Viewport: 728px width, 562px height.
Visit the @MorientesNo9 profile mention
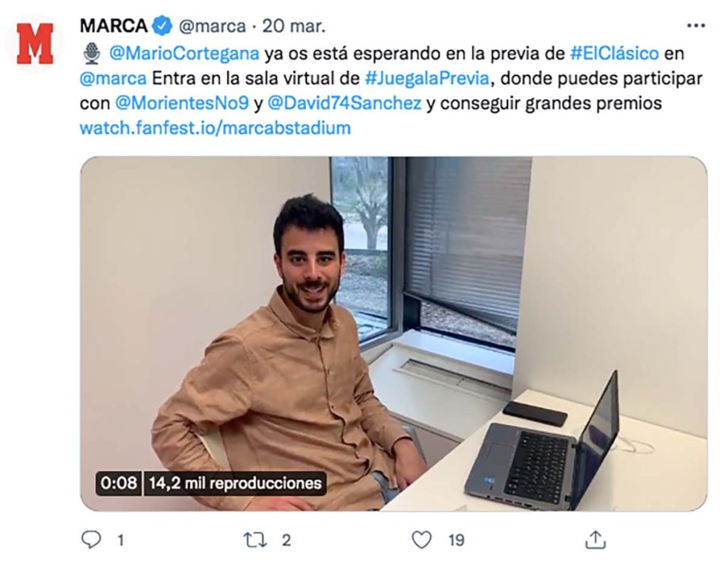181,103
